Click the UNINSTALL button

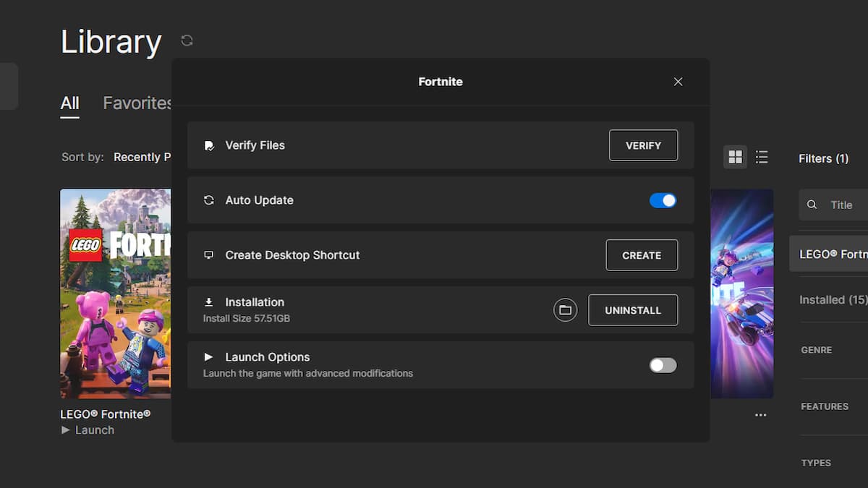pos(633,310)
